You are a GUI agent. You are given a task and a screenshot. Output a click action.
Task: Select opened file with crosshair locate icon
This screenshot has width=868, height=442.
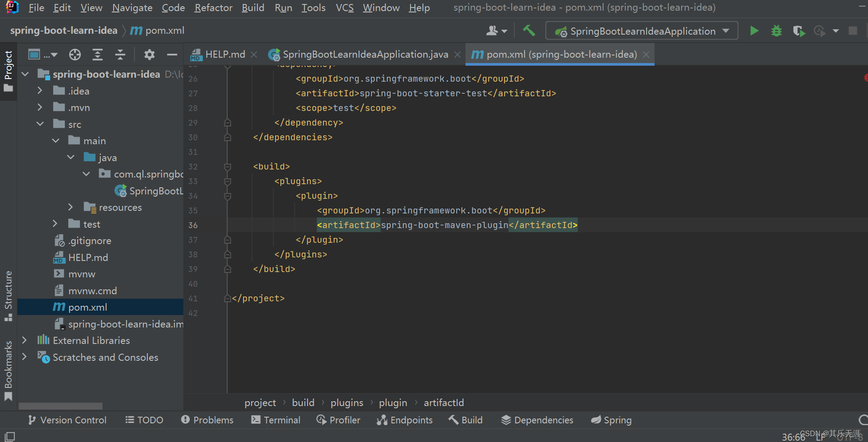(75, 55)
